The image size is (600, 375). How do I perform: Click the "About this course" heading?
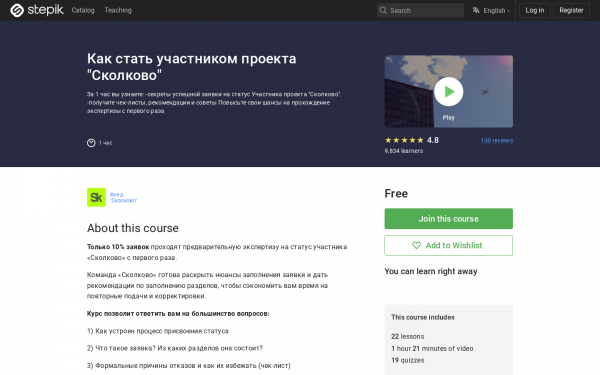point(133,228)
